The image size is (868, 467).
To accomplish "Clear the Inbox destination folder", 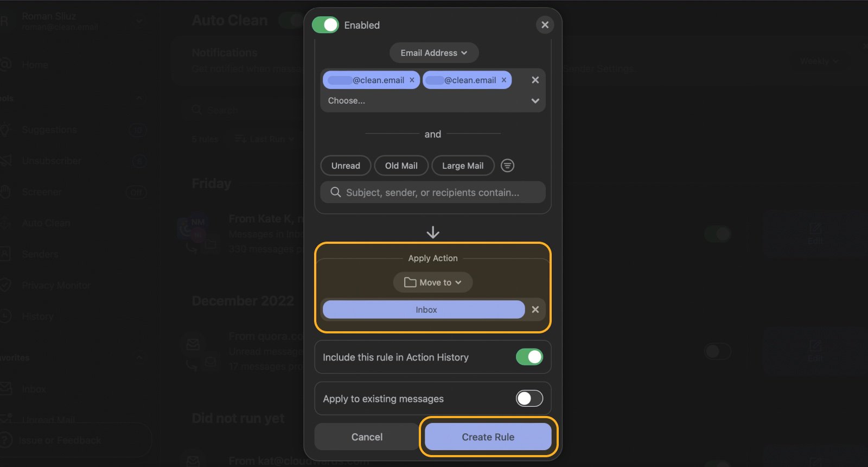I will pos(535,310).
